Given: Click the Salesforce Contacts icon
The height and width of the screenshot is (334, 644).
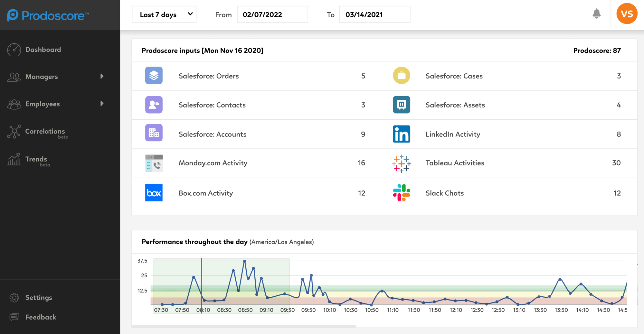Looking at the screenshot, I should point(154,105).
